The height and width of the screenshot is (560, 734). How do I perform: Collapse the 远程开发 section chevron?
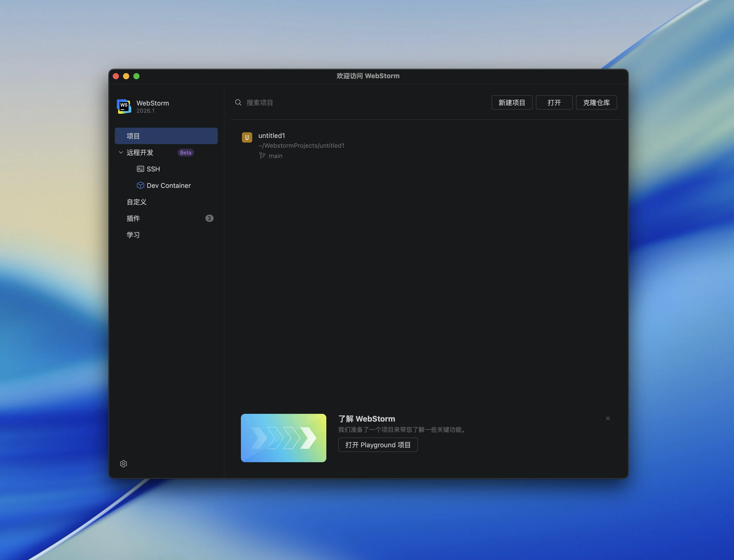click(x=121, y=152)
